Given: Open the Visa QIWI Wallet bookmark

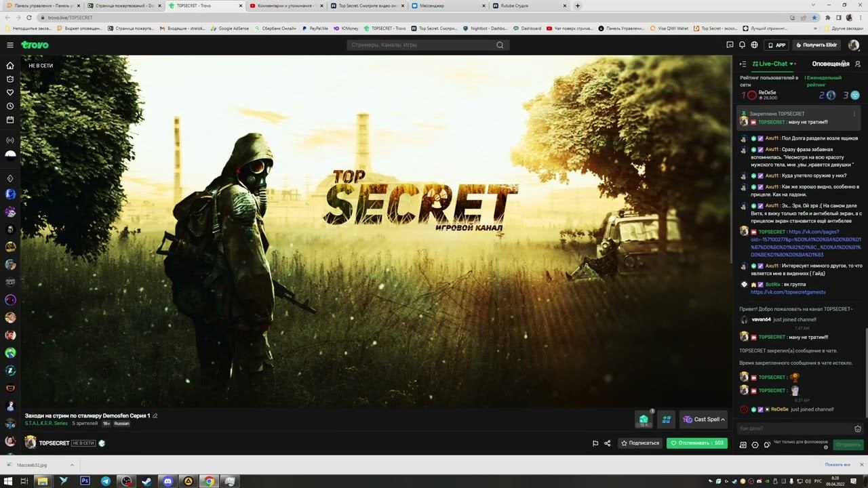Looking at the screenshot, I should [x=669, y=28].
